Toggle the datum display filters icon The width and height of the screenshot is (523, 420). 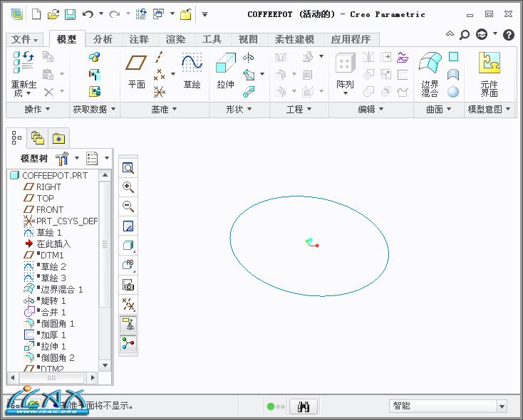[x=128, y=305]
